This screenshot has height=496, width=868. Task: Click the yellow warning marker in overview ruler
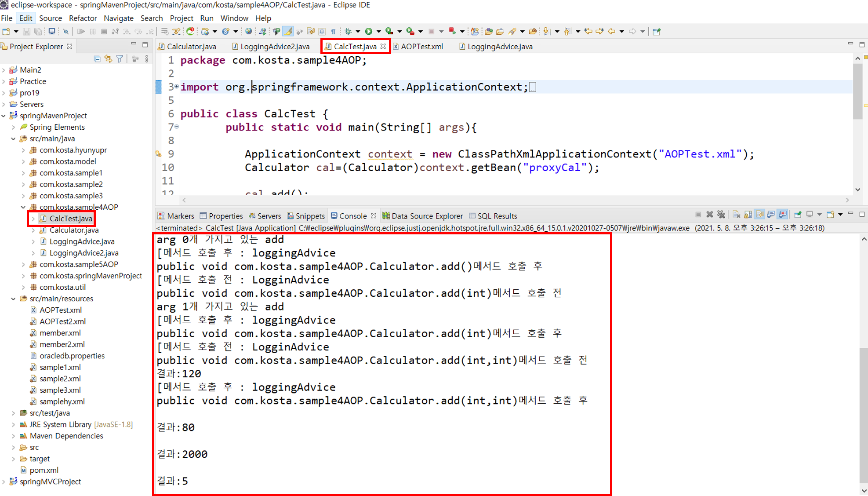point(865,106)
